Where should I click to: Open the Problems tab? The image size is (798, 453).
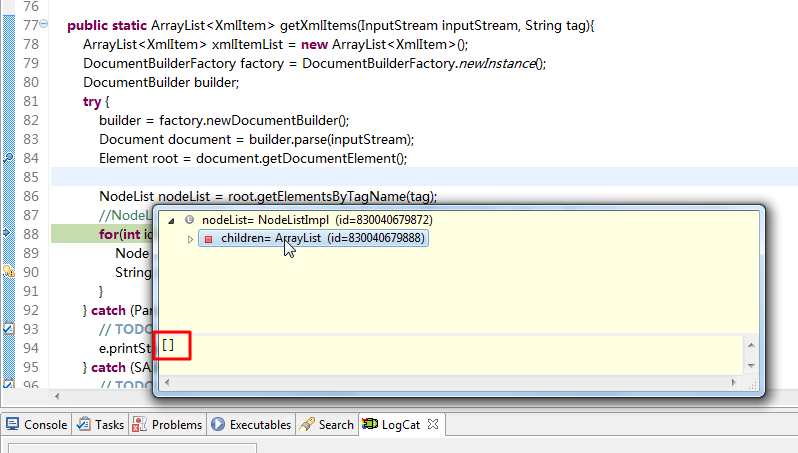click(167, 424)
